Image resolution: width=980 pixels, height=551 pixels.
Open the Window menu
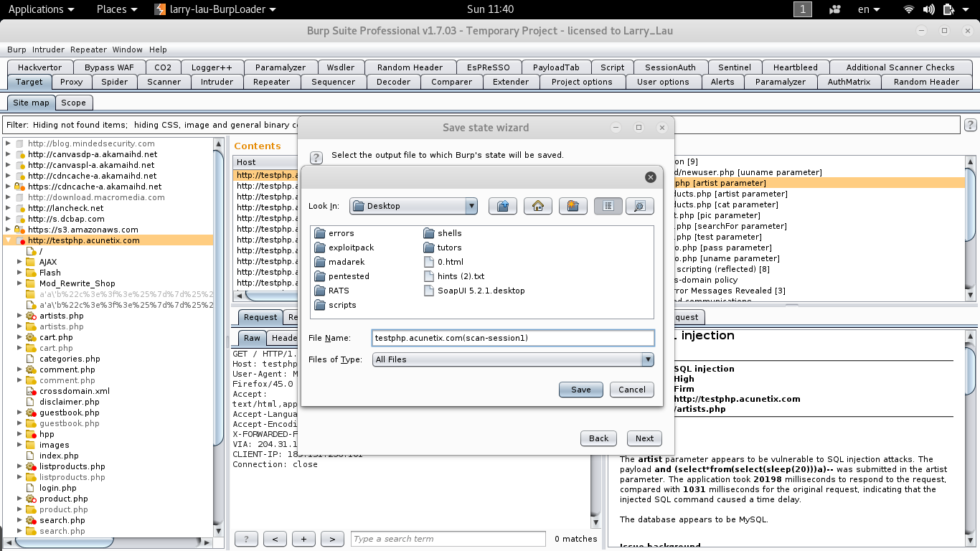(x=127, y=50)
